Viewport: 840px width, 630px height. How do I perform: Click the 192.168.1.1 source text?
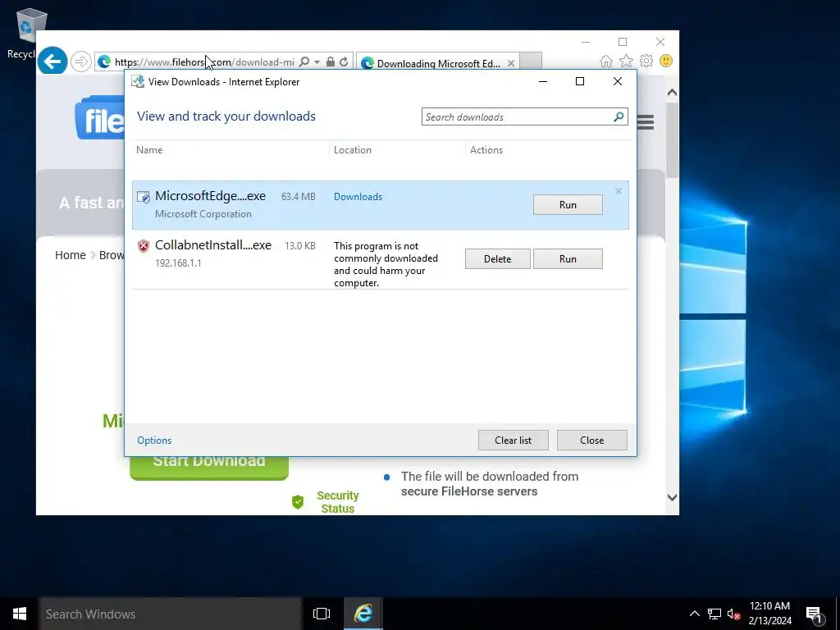178,263
